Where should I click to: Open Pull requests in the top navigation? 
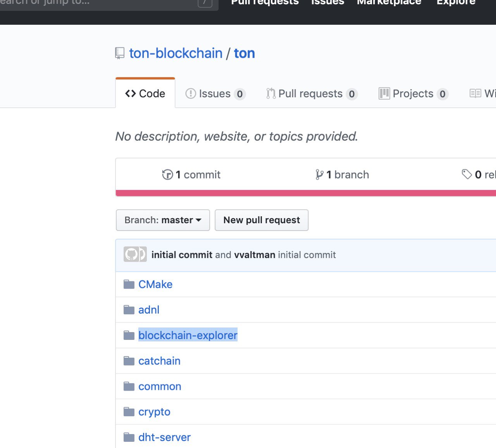[x=265, y=3]
